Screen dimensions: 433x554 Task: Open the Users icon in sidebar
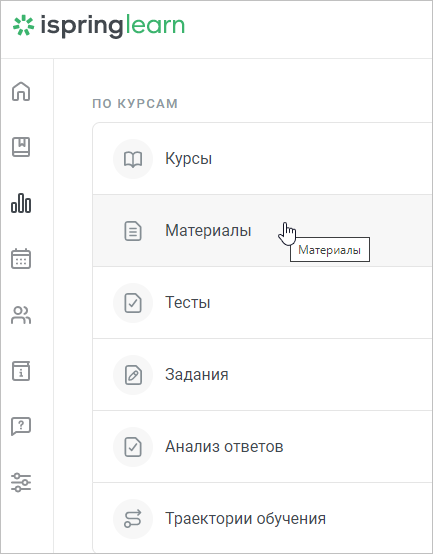coord(21,315)
